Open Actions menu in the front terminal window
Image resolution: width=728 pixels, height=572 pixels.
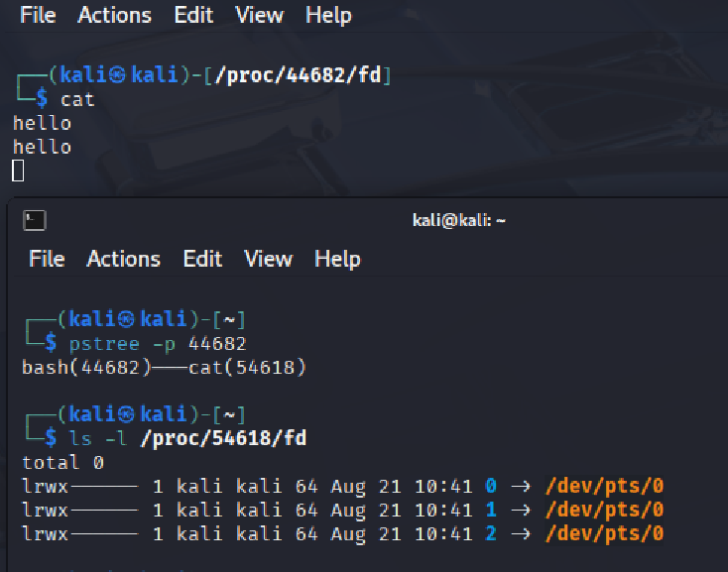[123, 259]
